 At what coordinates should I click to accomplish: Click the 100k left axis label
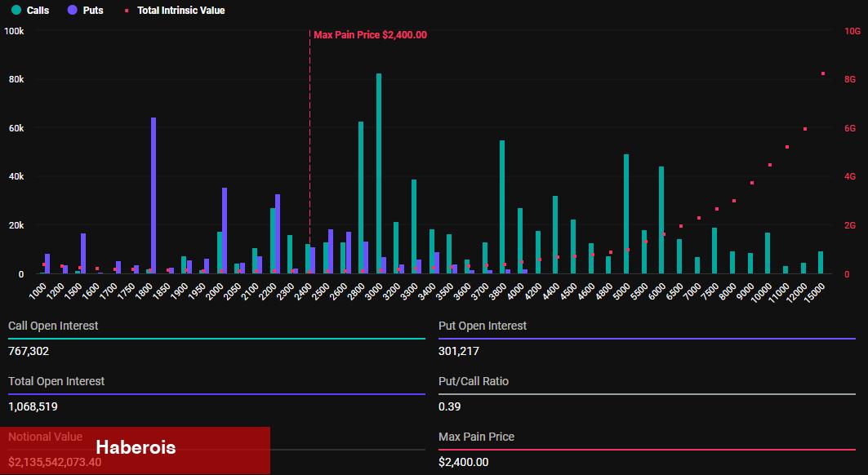point(14,31)
